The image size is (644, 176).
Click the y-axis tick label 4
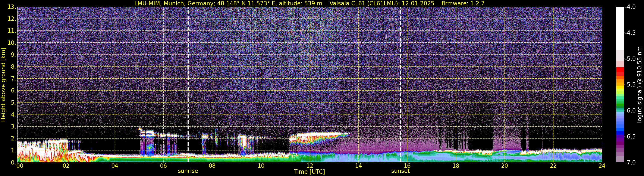point(13,115)
